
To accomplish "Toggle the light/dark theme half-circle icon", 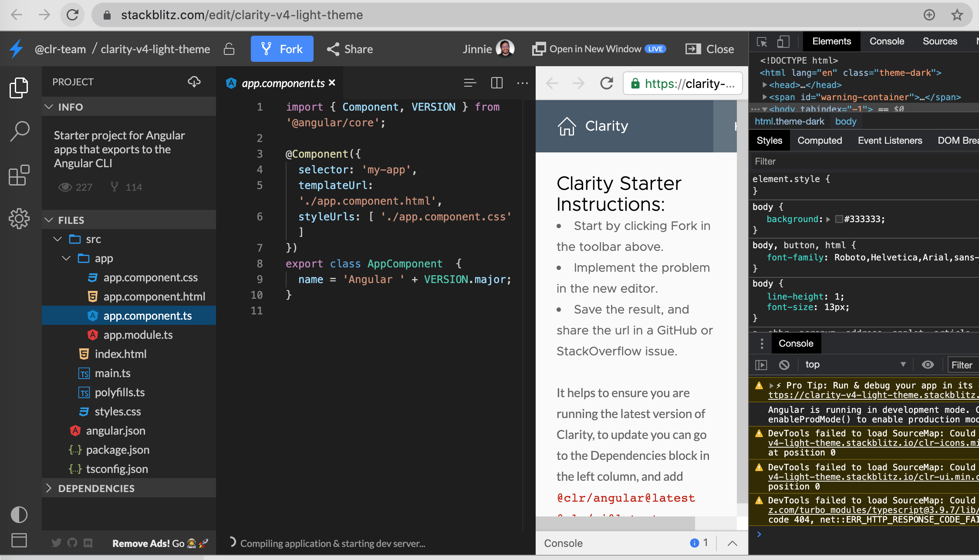I will pos(19,514).
